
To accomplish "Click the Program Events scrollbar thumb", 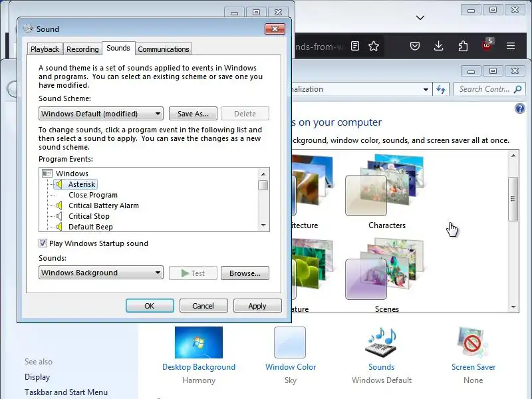I will click(x=263, y=186).
